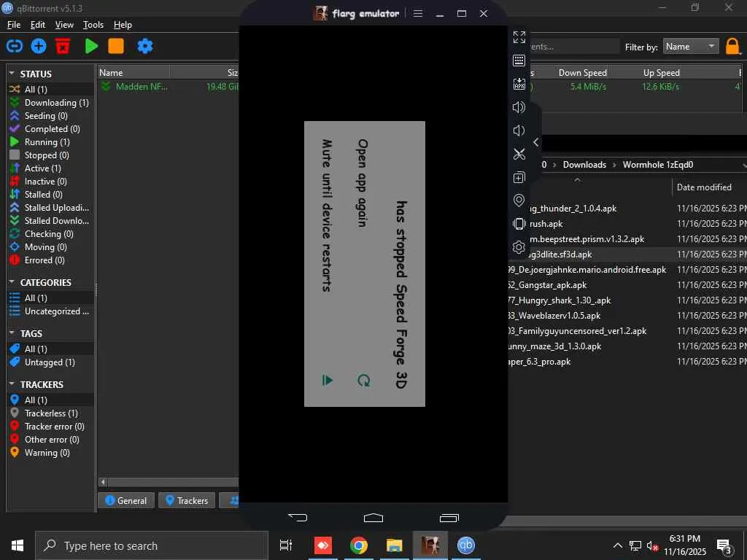
Task: Switch to the General tab in qBittorrent
Action: 126,500
